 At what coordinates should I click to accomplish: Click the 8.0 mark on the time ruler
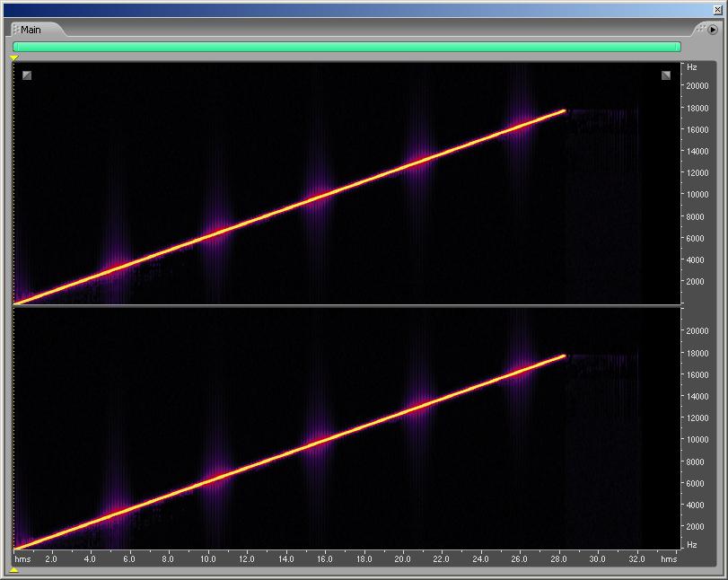tap(168, 559)
